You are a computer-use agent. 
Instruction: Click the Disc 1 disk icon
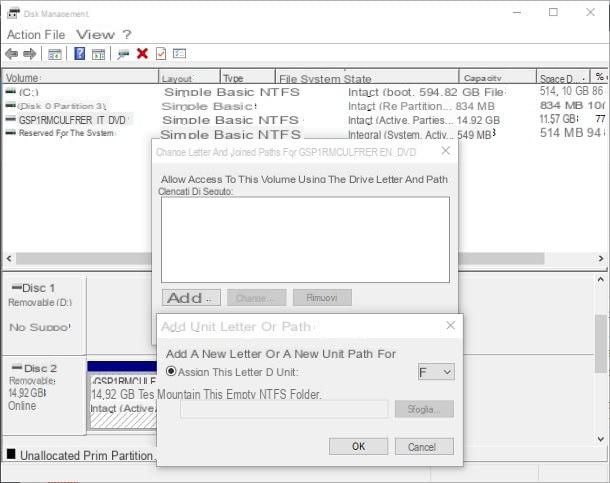pyautogui.click(x=16, y=287)
